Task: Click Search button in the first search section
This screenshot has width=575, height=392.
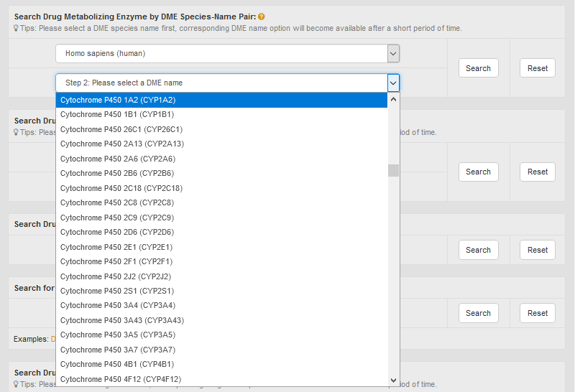Action: tap(478, 68)
